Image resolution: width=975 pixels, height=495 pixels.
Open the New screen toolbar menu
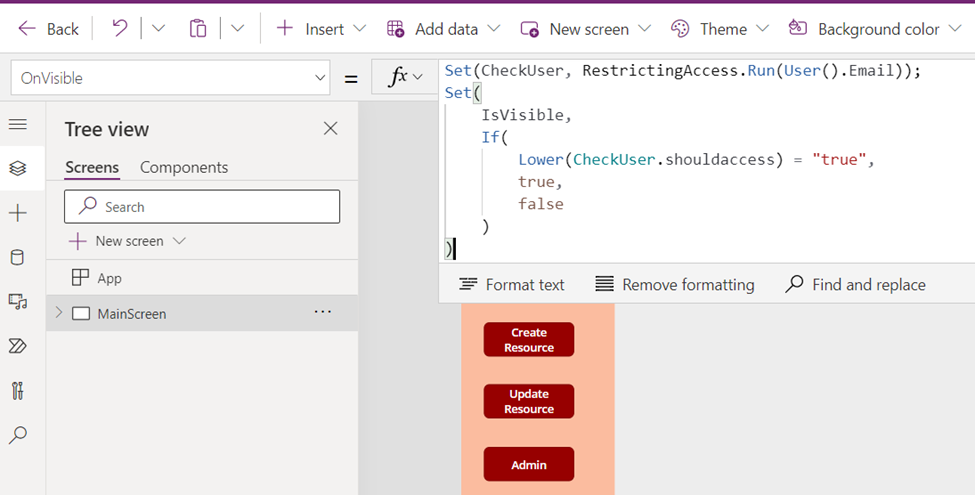click(x=586, y=29)
